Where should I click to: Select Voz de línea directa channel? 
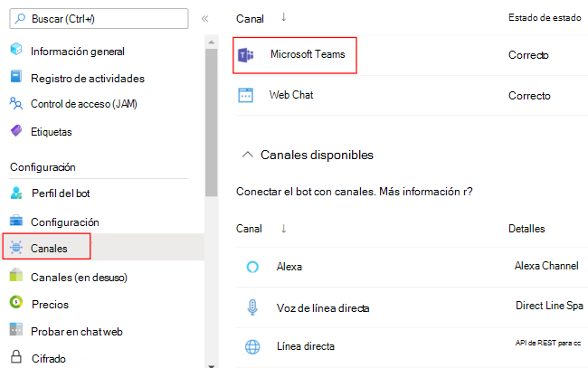click(323, 308)
